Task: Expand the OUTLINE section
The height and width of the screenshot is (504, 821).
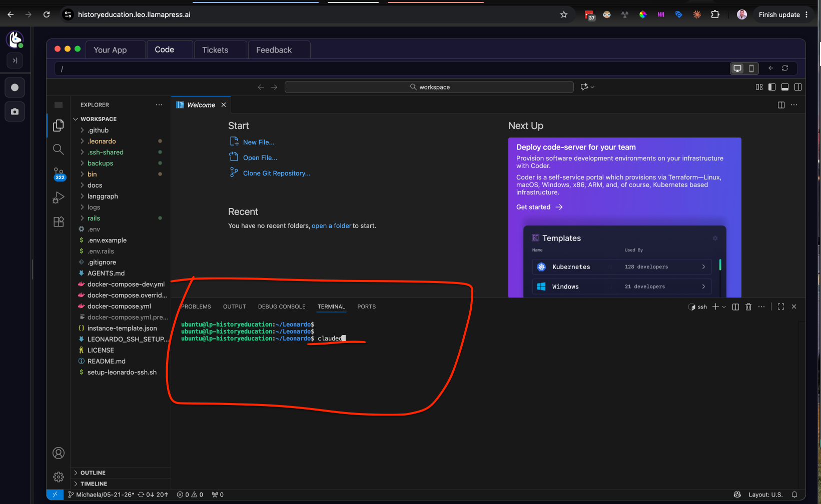Action: click(x=93, y=472)
